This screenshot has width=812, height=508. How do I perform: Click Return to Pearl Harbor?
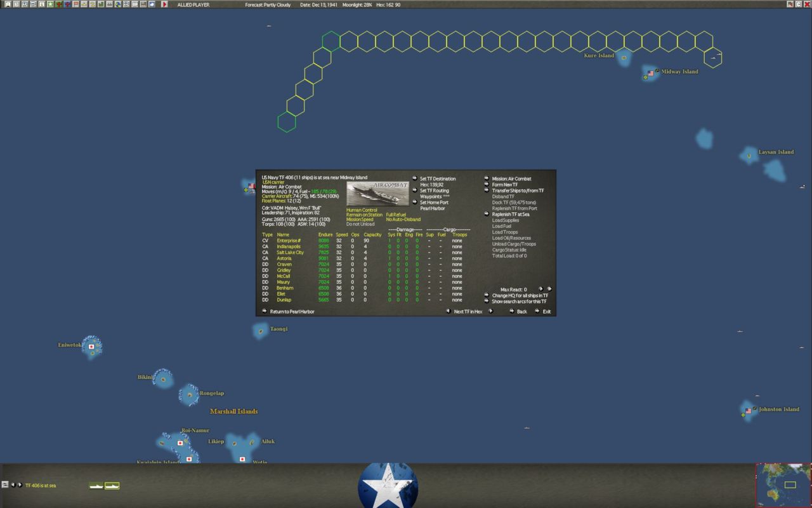(292, 312)
